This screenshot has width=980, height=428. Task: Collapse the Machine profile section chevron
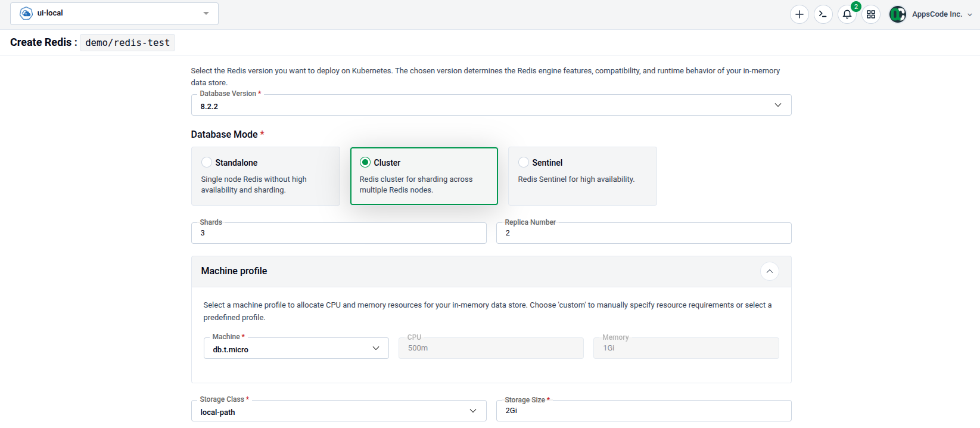coord(770,271)
